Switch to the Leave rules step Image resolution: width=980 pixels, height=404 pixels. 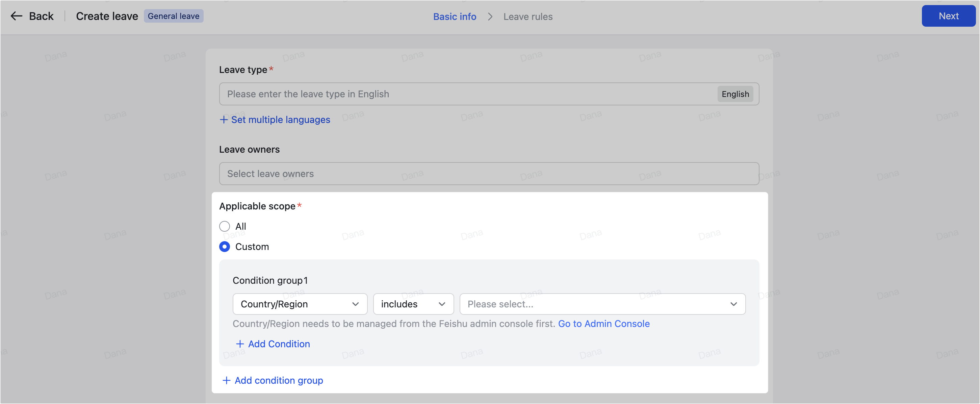click(x=528, y=16)
